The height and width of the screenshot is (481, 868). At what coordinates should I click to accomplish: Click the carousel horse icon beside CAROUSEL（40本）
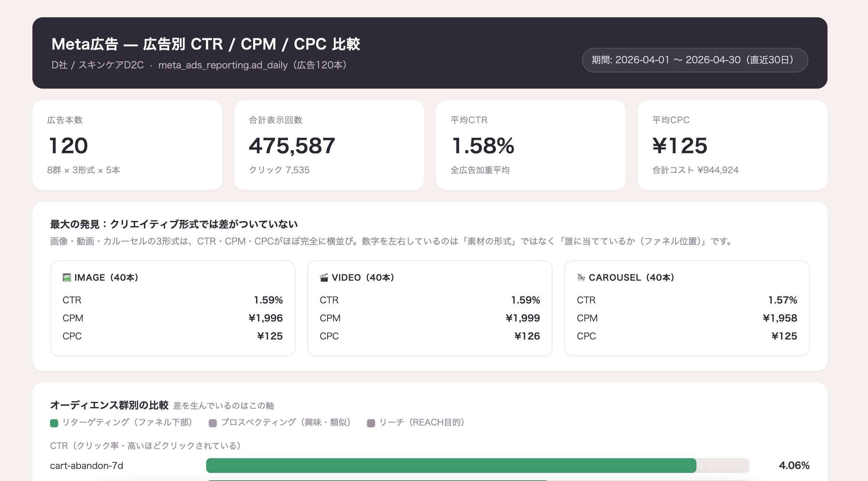click(x=581, y=278)
